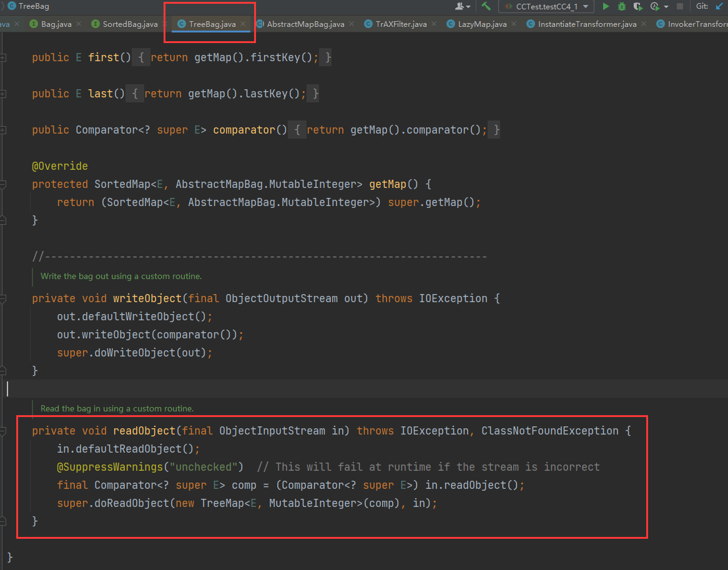Open the InvokerTransformer tab at the right
The width and height of the screenshot is (728, 570).
tap(692, 24)
